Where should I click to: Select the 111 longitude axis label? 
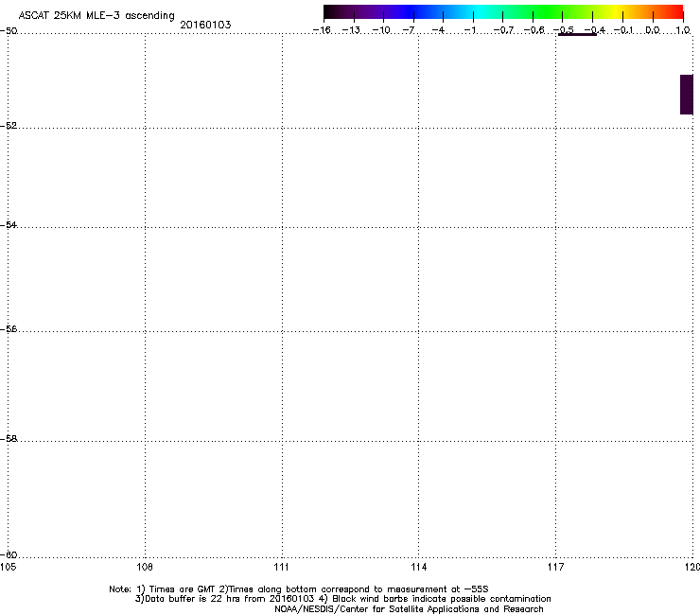coord(281,567)
